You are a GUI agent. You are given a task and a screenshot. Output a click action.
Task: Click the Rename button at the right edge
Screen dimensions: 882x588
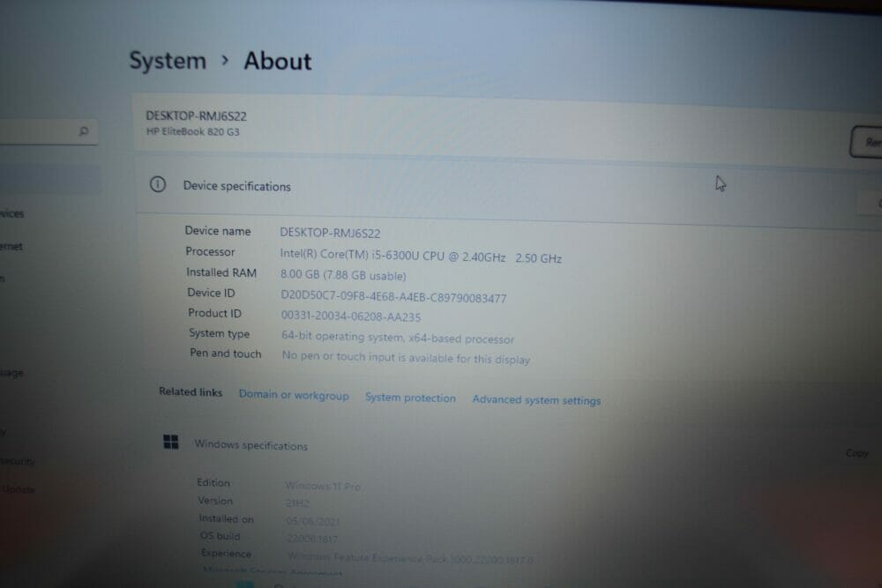(867, 142)
